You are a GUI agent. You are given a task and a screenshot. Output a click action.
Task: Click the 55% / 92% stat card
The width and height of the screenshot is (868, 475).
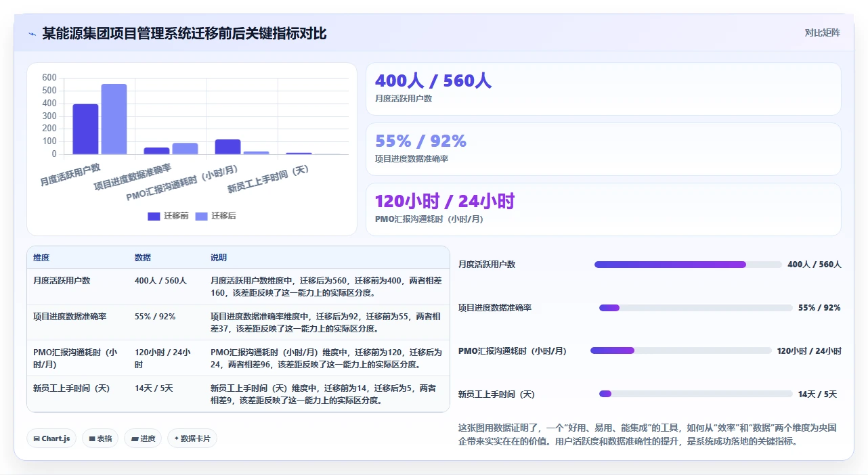tap(603, 150)
